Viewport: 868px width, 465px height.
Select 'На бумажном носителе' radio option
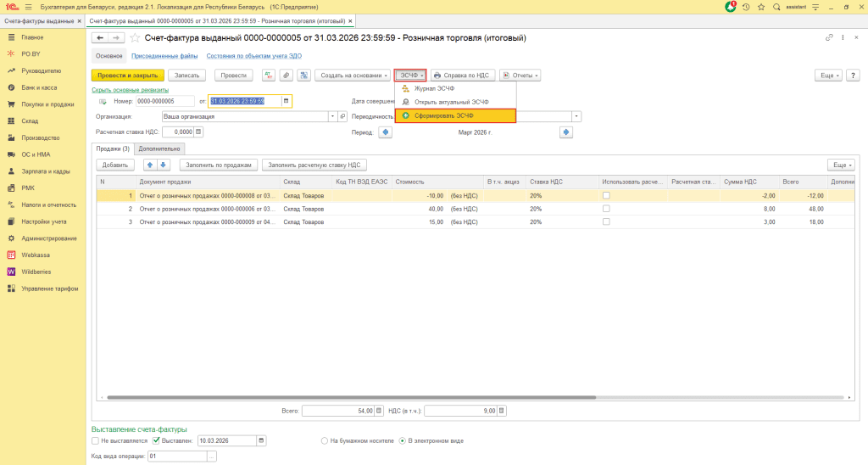(x=325, y=441)
